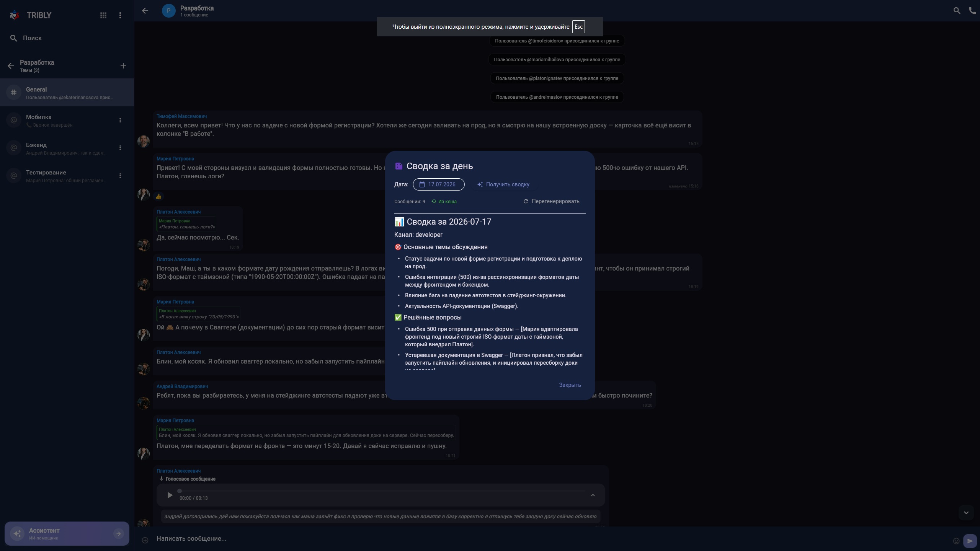This screenshot has width=980, height=551.
Task: Open options menu for Мобилка topic
Action: [120, 120]
